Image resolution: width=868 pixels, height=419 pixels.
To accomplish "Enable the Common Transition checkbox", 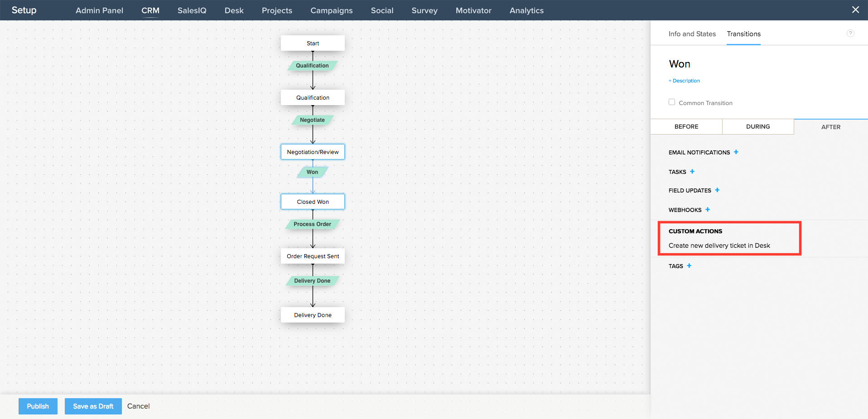I will coord(672,102).
